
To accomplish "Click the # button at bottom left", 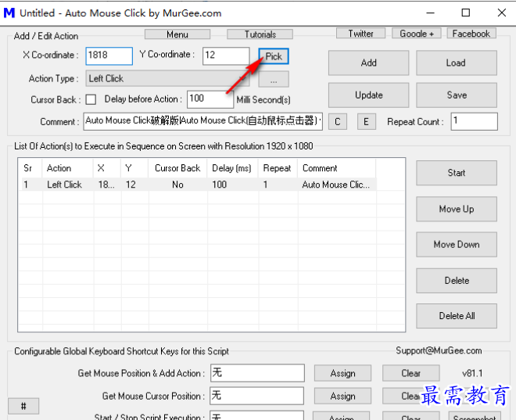I will pos(23,406).
